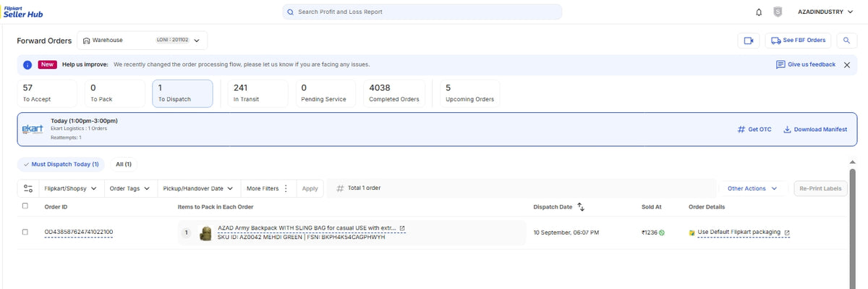Open the Flipkart/Shopsy filter dropdown
868x289 pixels.
(72, 188)
